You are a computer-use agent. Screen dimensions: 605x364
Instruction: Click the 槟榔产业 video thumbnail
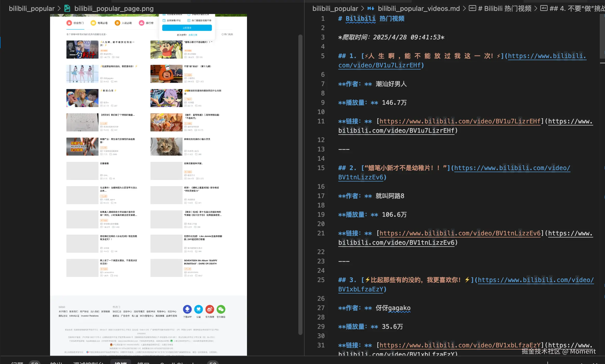(82, 146)
